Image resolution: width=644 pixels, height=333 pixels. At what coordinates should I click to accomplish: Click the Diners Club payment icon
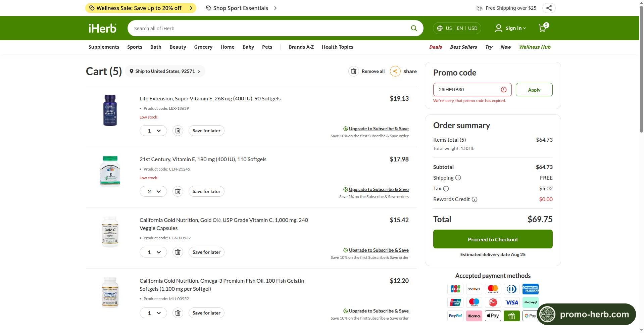pos(512,289)
